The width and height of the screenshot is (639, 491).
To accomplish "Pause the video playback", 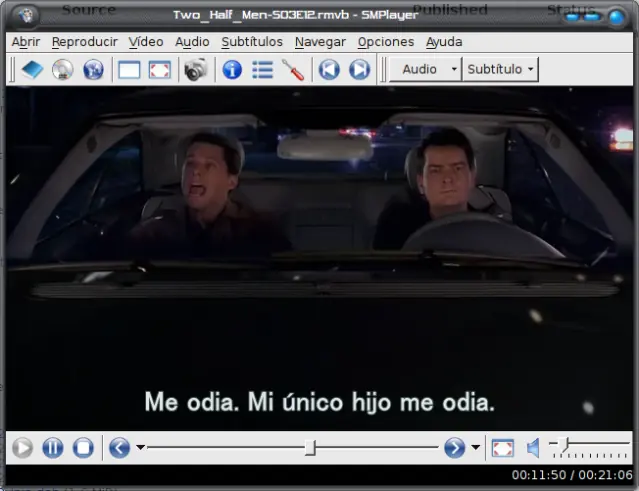I will tap(53, 448).
